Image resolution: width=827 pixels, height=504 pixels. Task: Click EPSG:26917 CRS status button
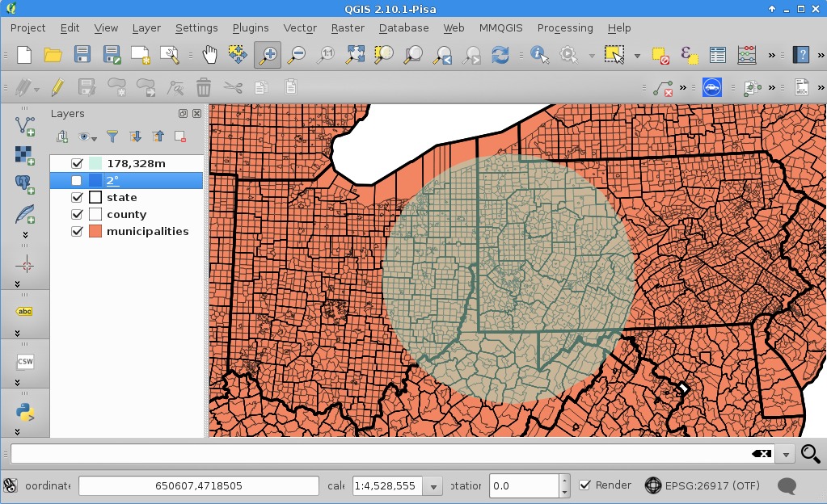click(x=702, y=485)
